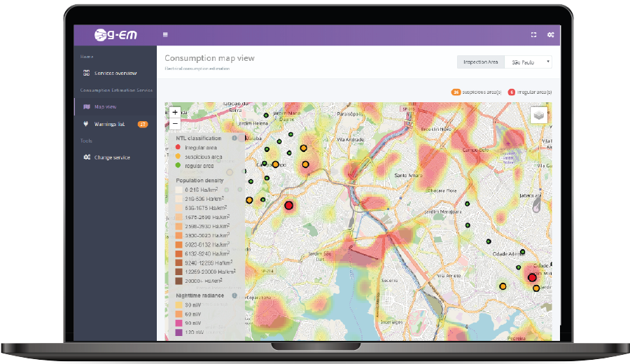The image size is (630, 364).
Task: Click Change service under Tools
Action: 112,157
